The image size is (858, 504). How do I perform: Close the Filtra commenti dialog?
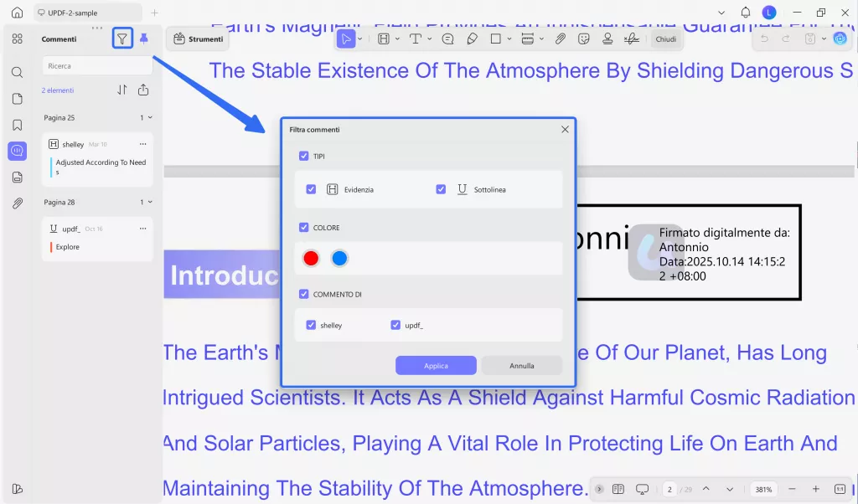(x=566, y=129)
